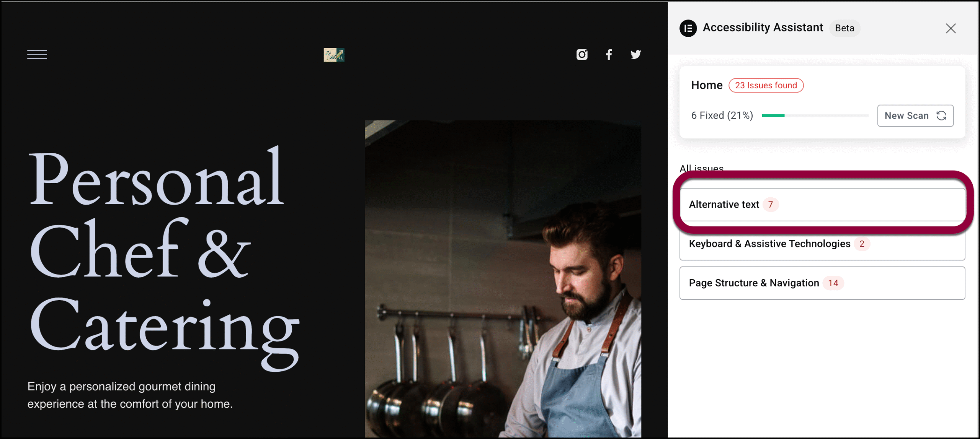Open the Twitter bird icon
980x439 pixels.
point(635,55)
